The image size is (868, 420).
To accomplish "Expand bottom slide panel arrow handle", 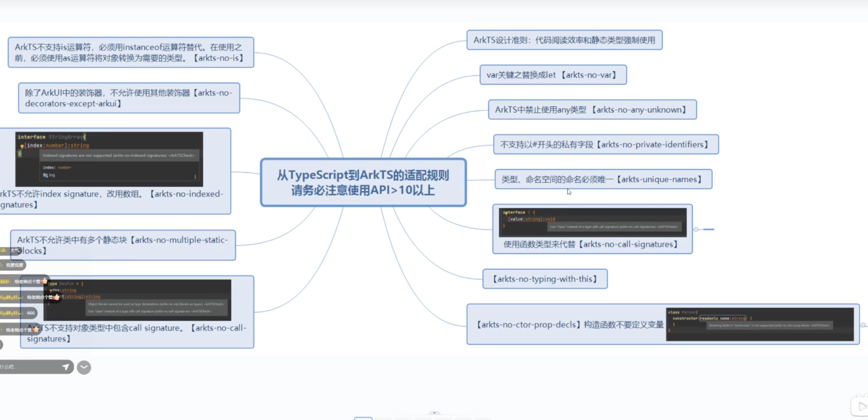I will click(434, 413).
